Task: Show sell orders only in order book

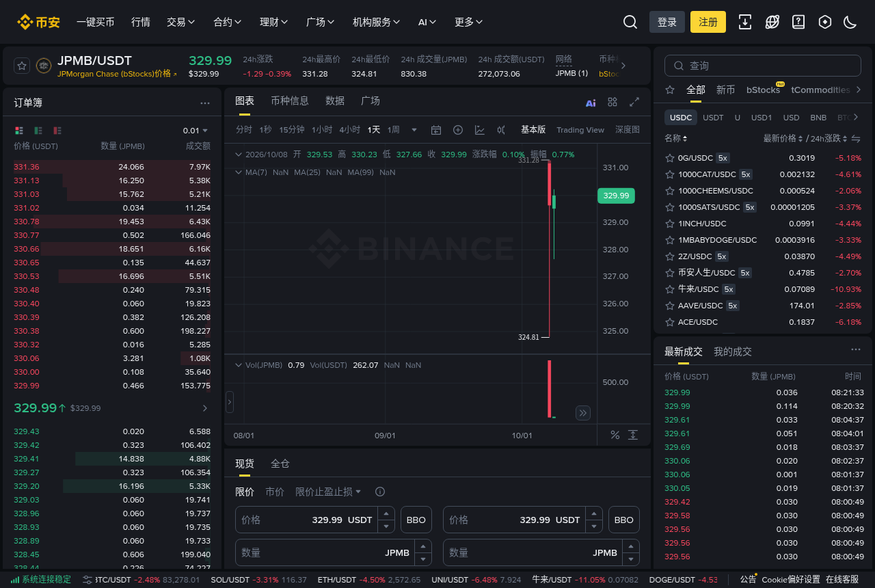Action: (x=57, y=131)
